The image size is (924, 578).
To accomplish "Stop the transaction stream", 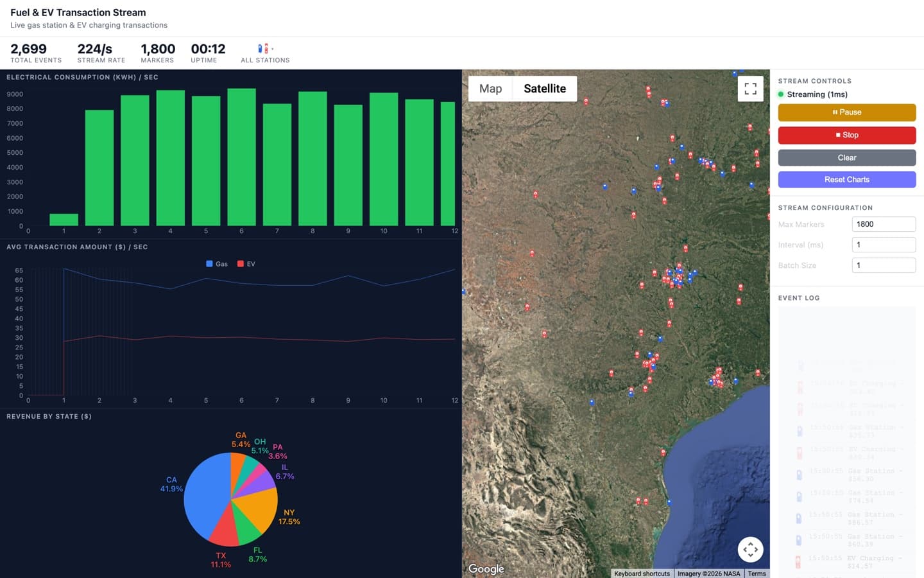I will coord(847,135).
